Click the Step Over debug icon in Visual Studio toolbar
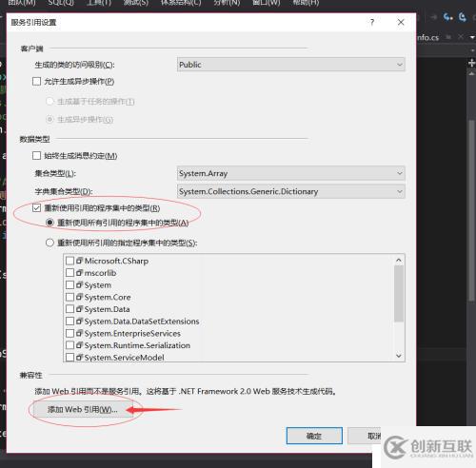Screen dimensions: 476x468 pos(463,17)
